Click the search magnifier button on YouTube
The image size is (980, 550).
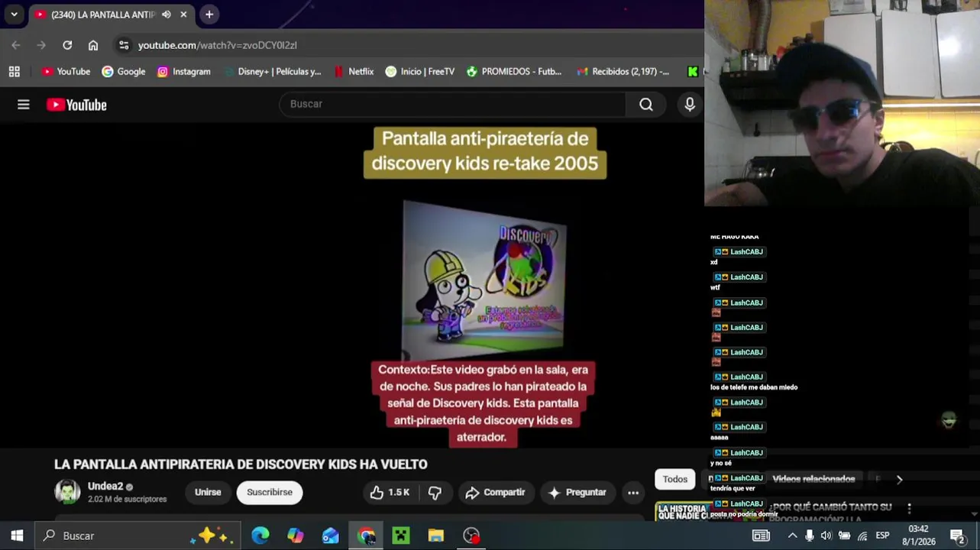tap(646, 105)
